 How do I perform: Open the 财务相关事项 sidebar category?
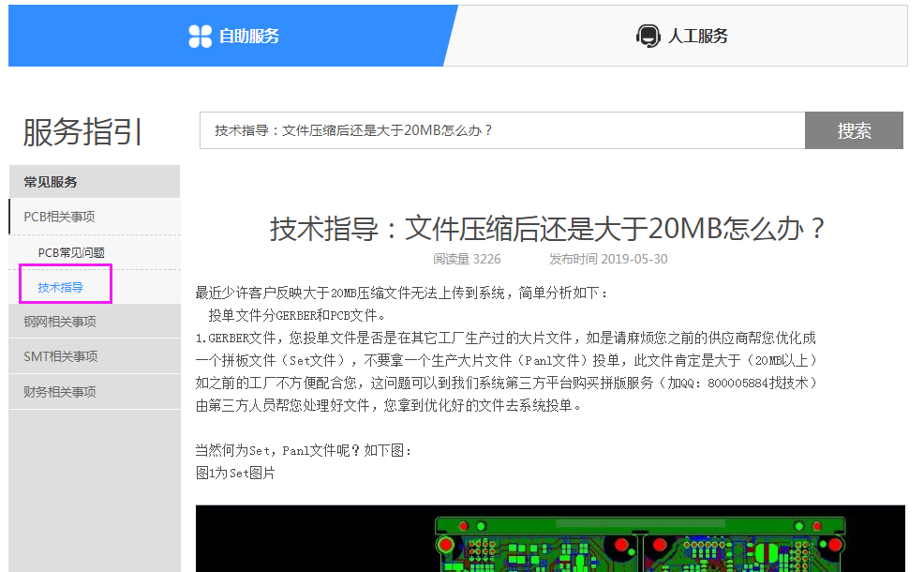click(59, 392)
